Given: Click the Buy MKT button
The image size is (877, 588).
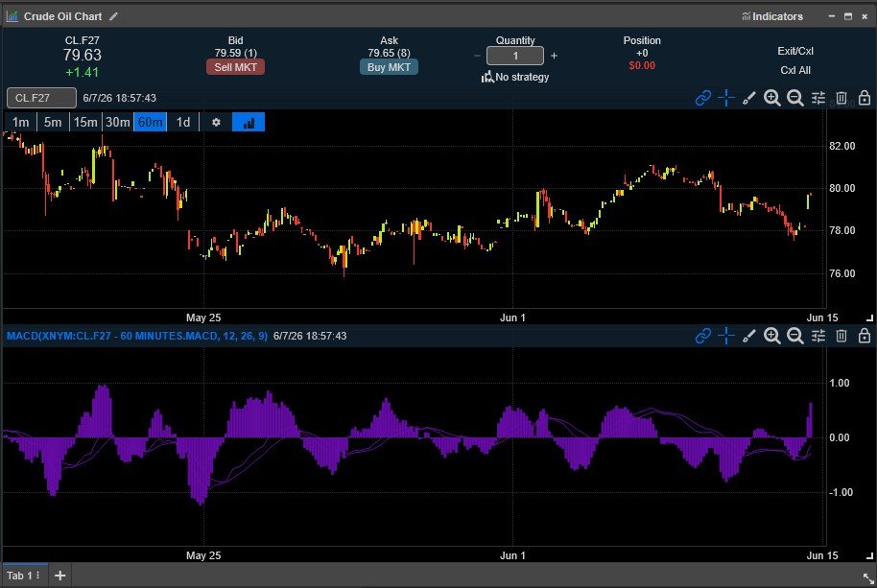Looking at the screenshot, I should coord(389,67).
